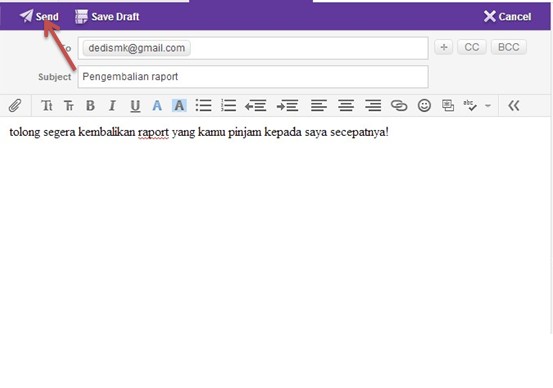Insert a bulleted list

coord(203,105)
